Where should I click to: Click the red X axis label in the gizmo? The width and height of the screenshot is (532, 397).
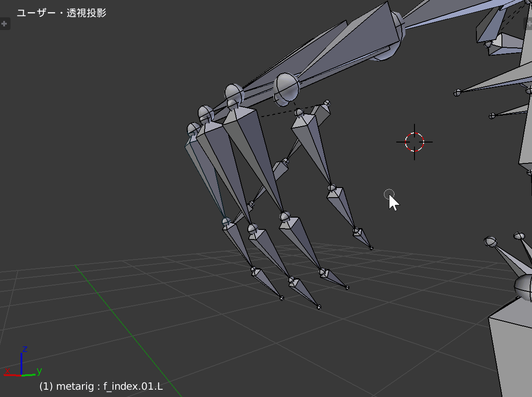coord(7,372)
